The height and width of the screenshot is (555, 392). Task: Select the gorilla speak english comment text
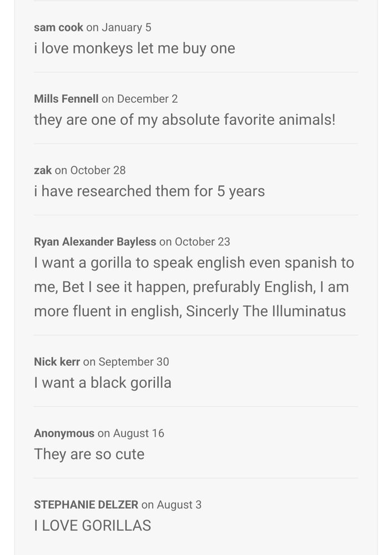coord(194,287)
